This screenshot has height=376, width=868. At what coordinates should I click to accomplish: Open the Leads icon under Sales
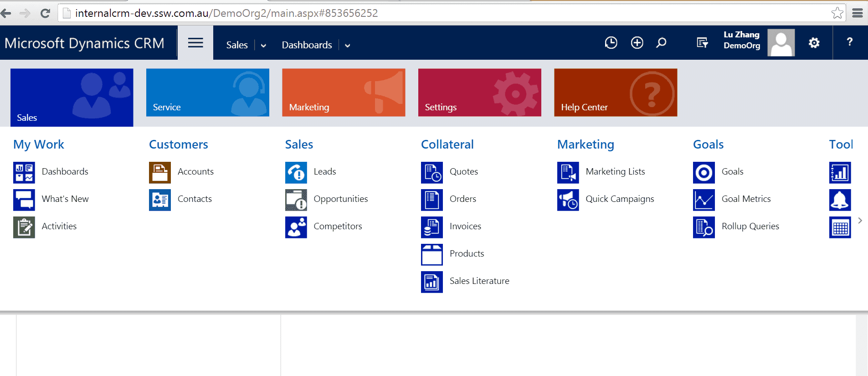[296, 172]
